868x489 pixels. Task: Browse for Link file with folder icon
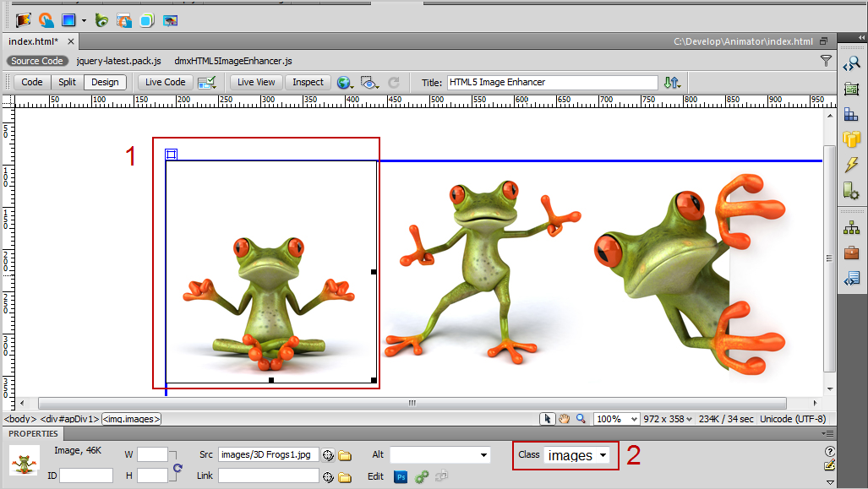pos(345,476)
